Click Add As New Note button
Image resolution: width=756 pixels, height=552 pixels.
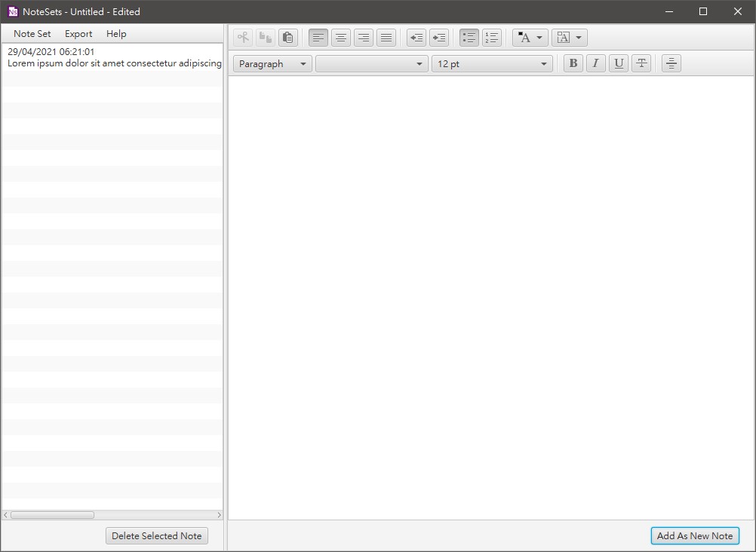coord(694,535)
